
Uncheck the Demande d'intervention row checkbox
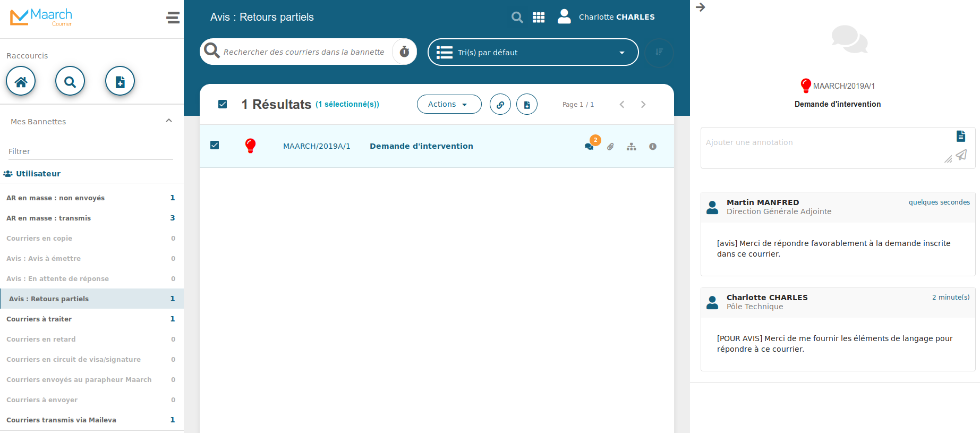(215, 145)
